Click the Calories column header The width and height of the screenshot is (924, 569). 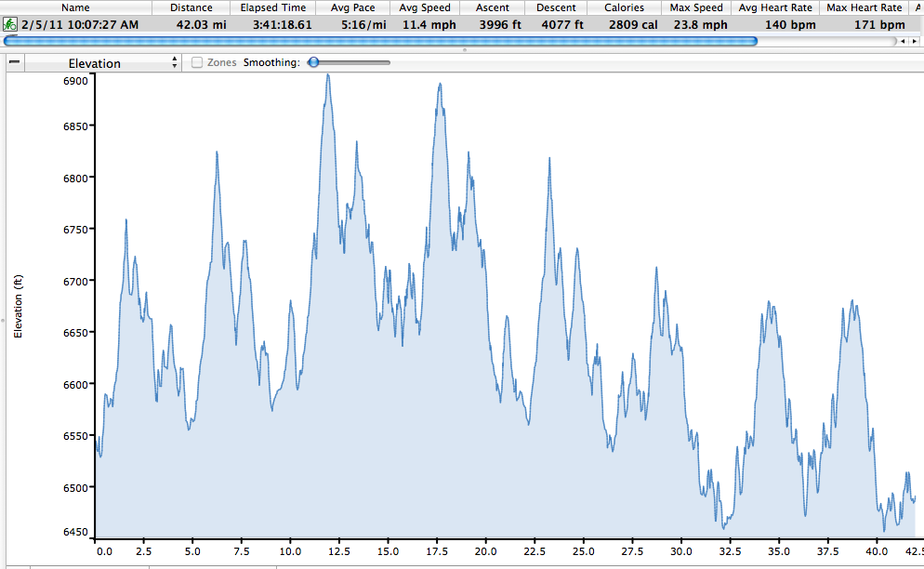(624, 7)
